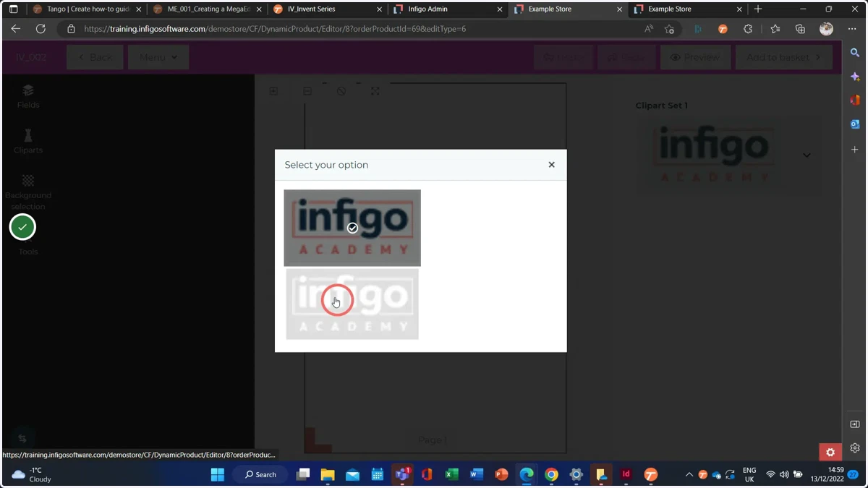
Task: Click the Read aloud icon in address bar
Action: (649, 29)
